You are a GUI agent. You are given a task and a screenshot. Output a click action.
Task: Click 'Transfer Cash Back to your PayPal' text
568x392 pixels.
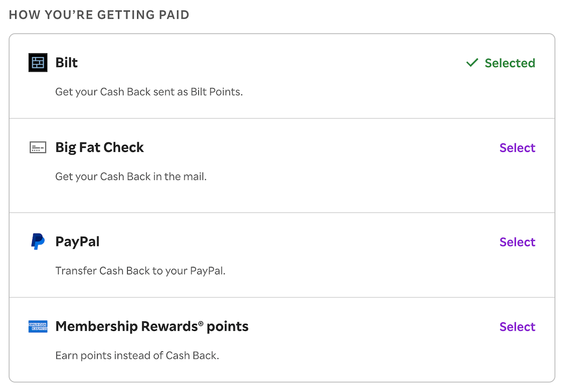tap(140, 271)
